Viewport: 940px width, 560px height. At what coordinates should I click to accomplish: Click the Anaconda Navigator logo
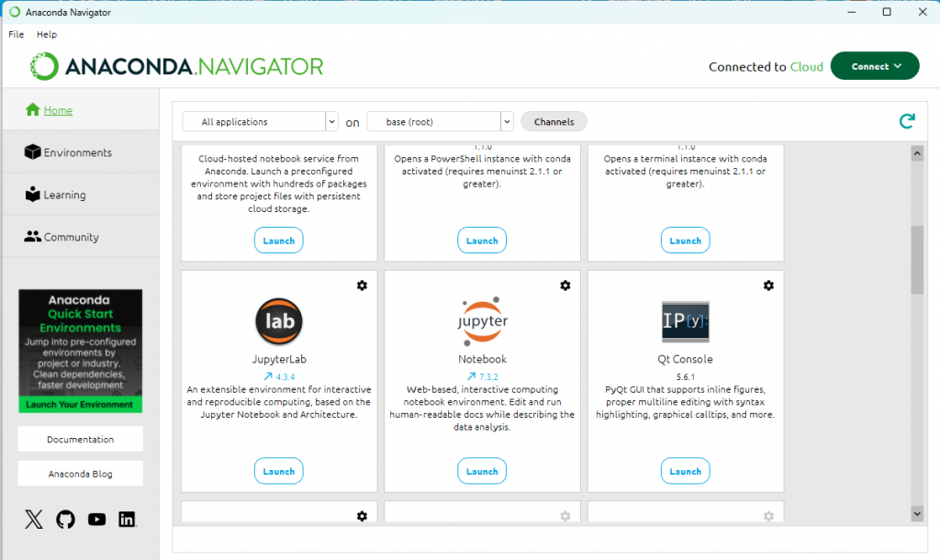177,66
